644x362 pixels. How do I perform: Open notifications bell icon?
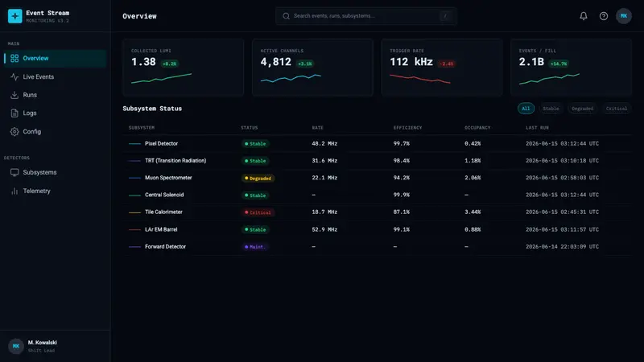(x=583, y=16)
